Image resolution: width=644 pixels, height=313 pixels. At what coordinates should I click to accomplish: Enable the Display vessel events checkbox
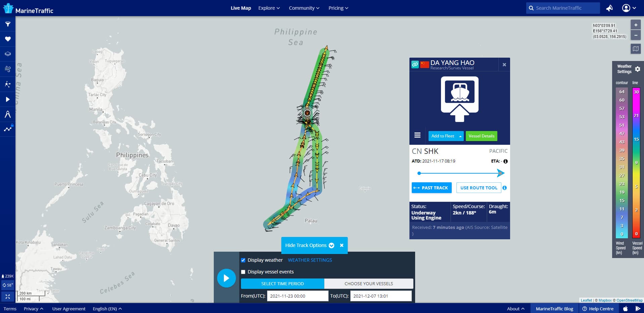point(243,272)
